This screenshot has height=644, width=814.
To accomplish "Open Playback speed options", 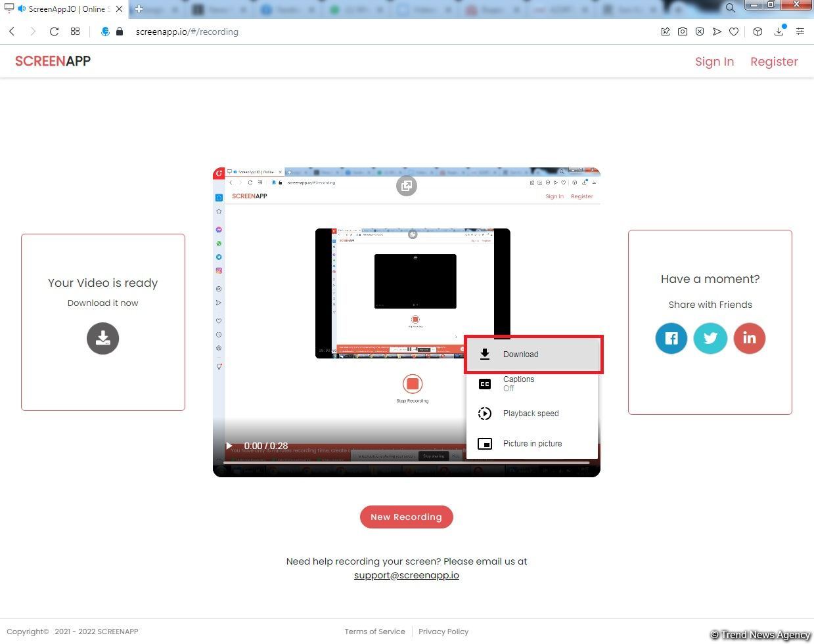I will click(532, 414).
